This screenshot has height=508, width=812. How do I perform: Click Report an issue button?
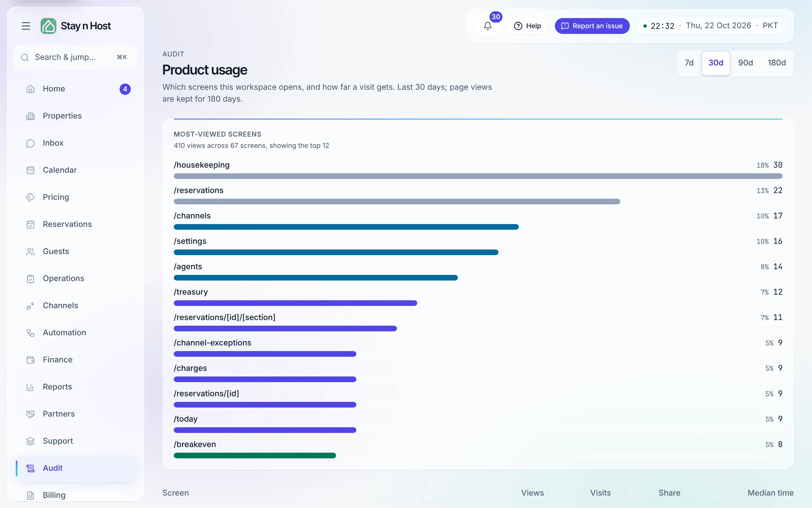pyautogui.click(x=592, y=26)
